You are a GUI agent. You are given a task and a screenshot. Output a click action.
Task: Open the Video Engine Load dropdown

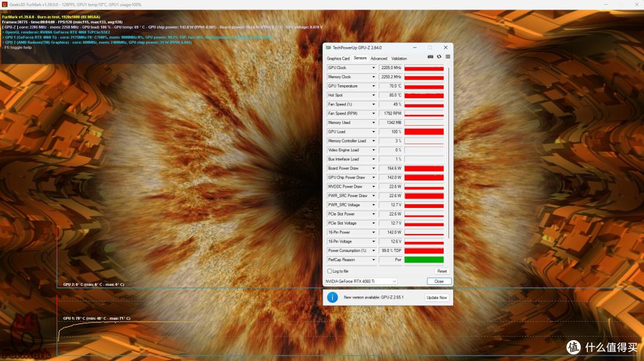(x=373, y=150)
